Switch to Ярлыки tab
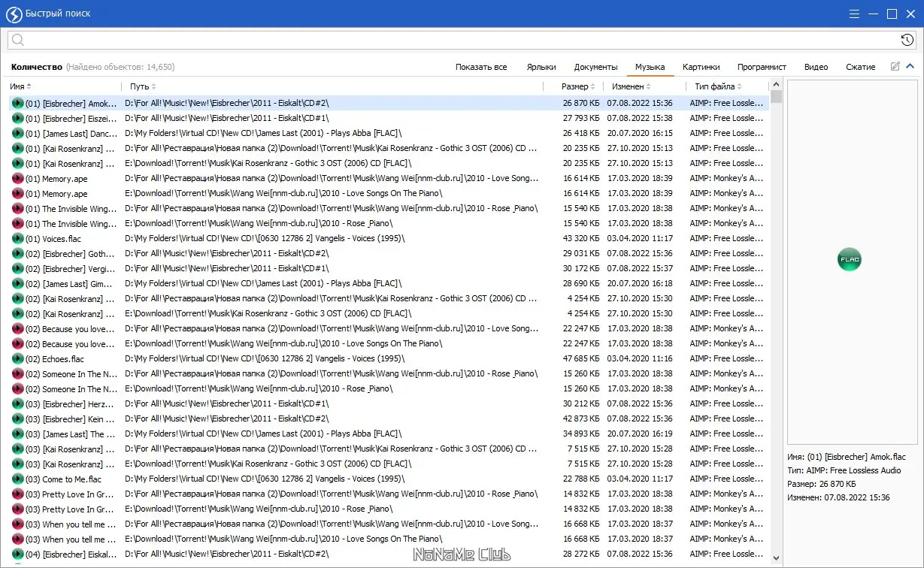The height and width of the screenshot is (568, 924). [x=541, y=67]
